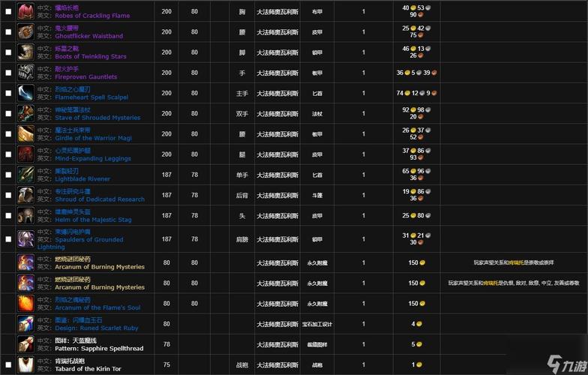Open the Mind-Expanding Leggings icon
588x375 pixels.
(25, 154)
